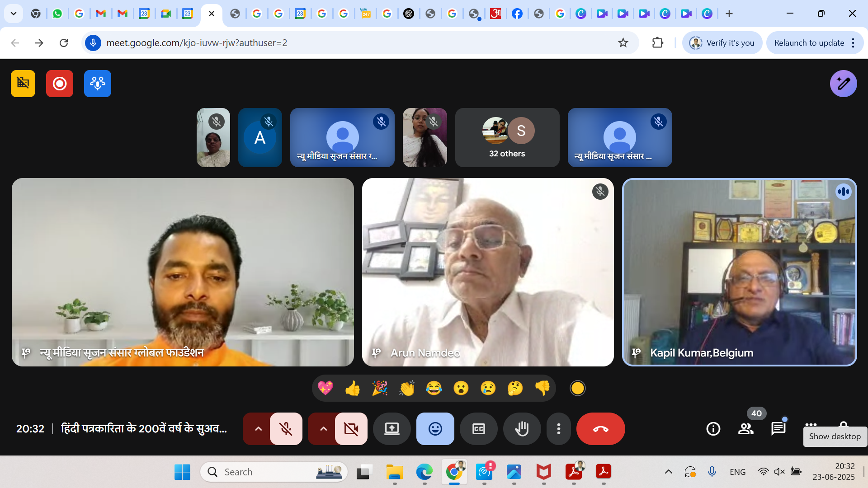The height and width of the screenshot is (488, 868).
Task: Expand video settings arrow beside camera
Action: tap(323, 429)
